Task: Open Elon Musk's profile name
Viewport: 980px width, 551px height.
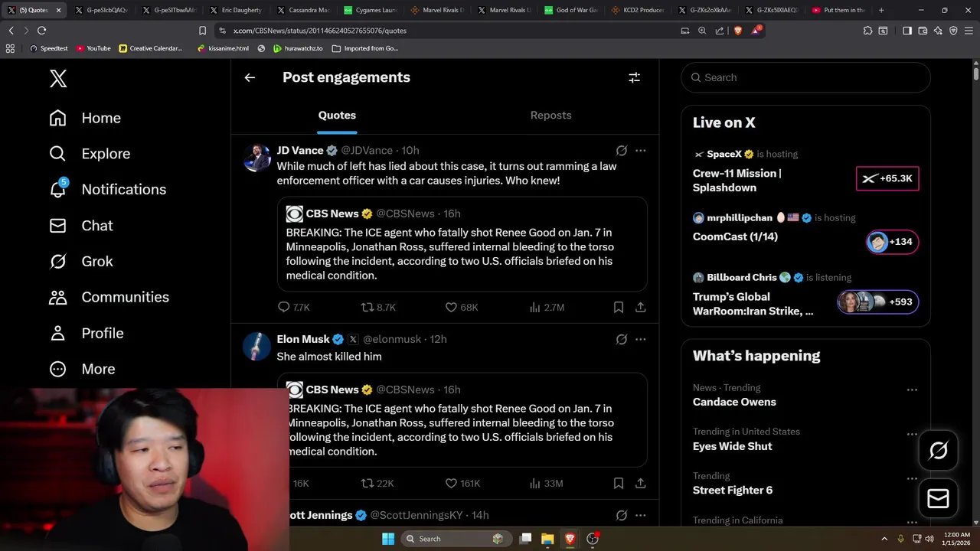Action: click(303, 339)
